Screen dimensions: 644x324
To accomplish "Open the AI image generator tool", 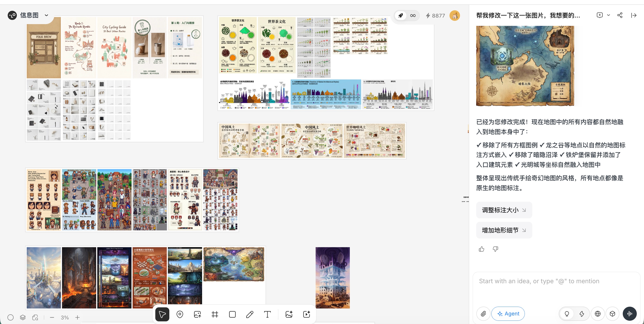I will pyautogui.click(x=289, y=314).
